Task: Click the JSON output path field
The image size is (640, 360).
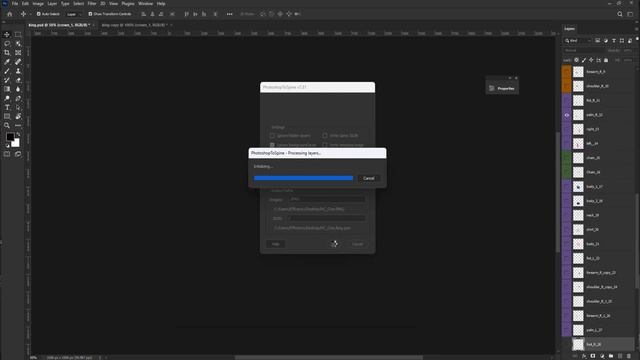Action: tap(326, 218)
